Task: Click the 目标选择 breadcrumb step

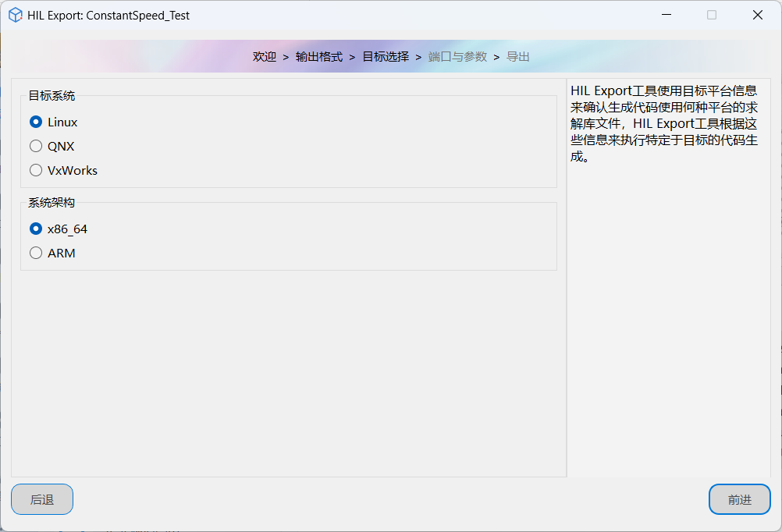Action: pyautogui.click(x=386, y=57)
